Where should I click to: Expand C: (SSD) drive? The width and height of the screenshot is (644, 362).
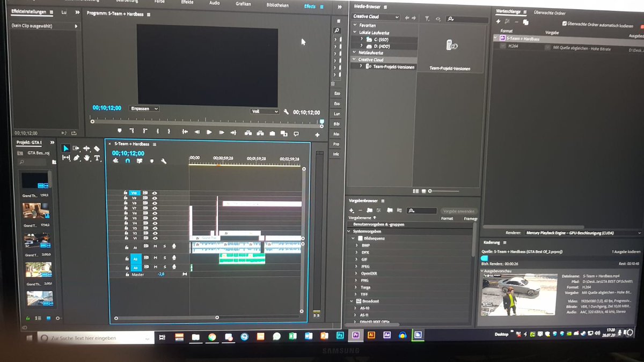pos(362,39)
